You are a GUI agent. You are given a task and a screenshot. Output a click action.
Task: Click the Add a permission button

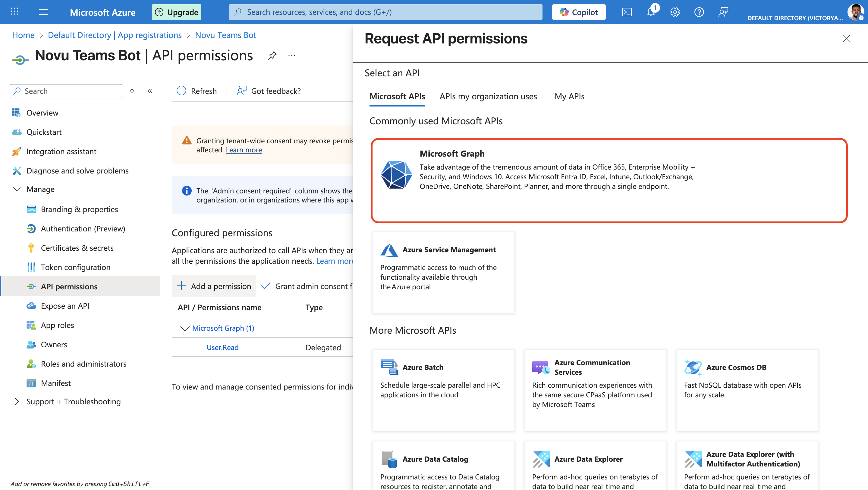[214, 286]
